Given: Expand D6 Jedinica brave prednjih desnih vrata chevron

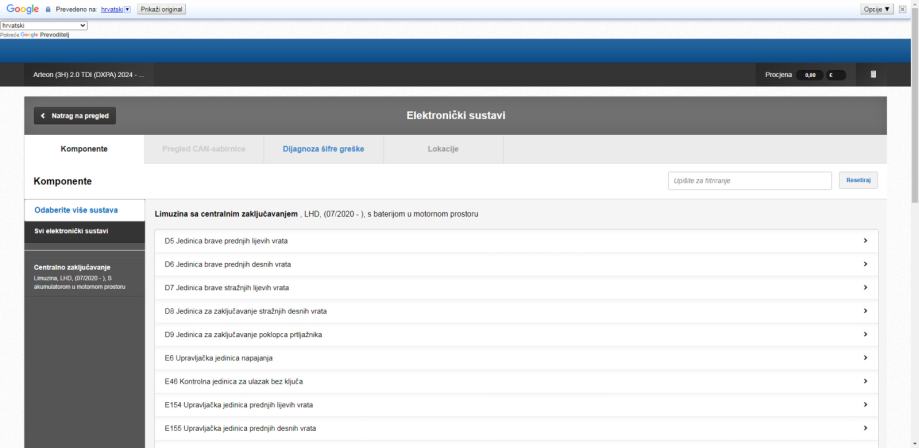Looking at the screenshot, I should (865, 264).
